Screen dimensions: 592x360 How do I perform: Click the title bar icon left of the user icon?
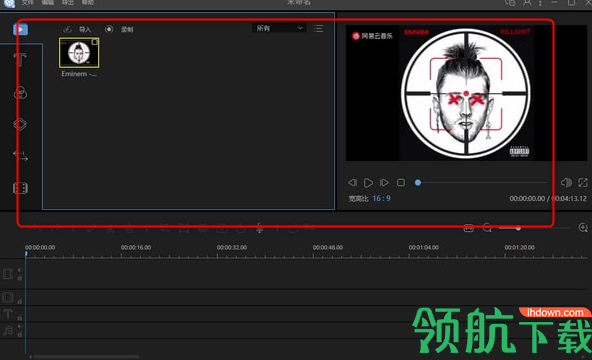[510, 3]
